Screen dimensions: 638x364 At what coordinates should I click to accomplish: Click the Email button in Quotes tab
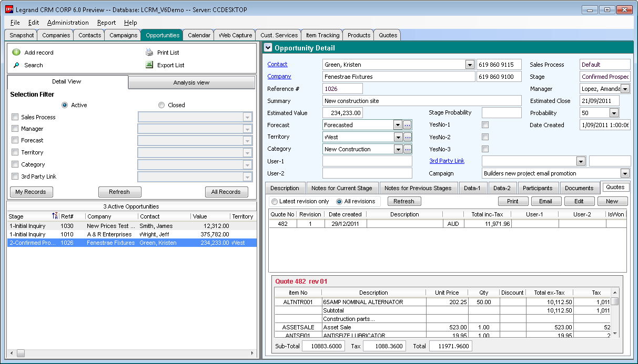coord(546,201)
